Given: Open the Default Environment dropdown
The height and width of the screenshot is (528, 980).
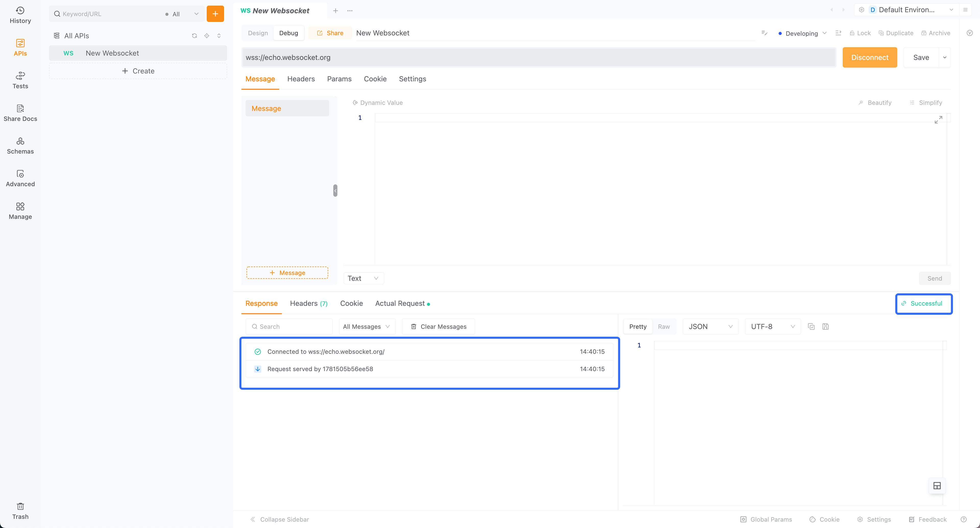Looking at the screenshot, I should point(907,10).
